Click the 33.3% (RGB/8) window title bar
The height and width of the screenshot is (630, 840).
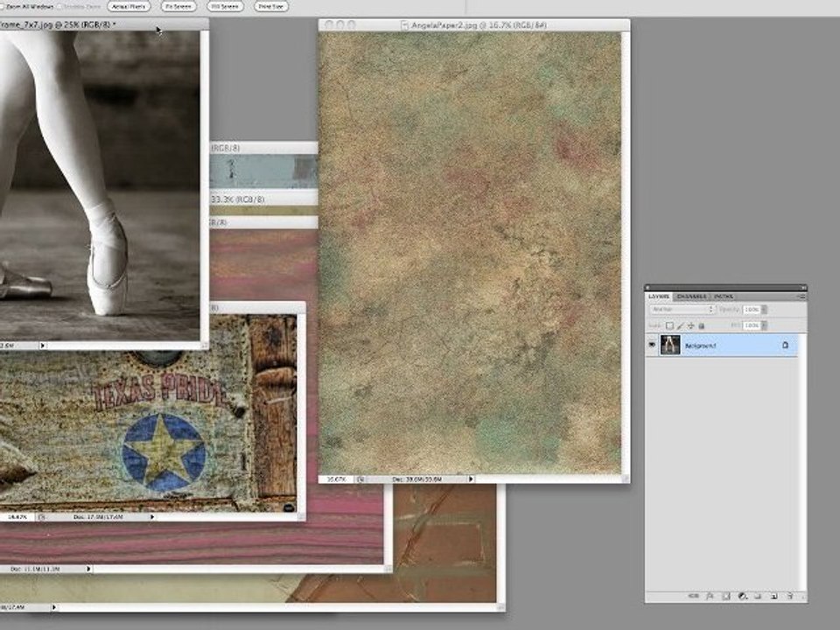[x=263, y=199]
